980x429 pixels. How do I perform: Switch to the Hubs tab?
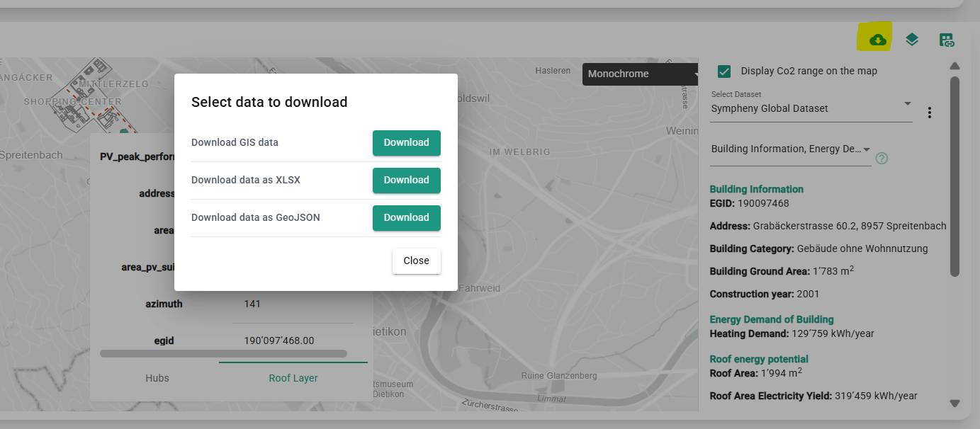click(157, 378)
